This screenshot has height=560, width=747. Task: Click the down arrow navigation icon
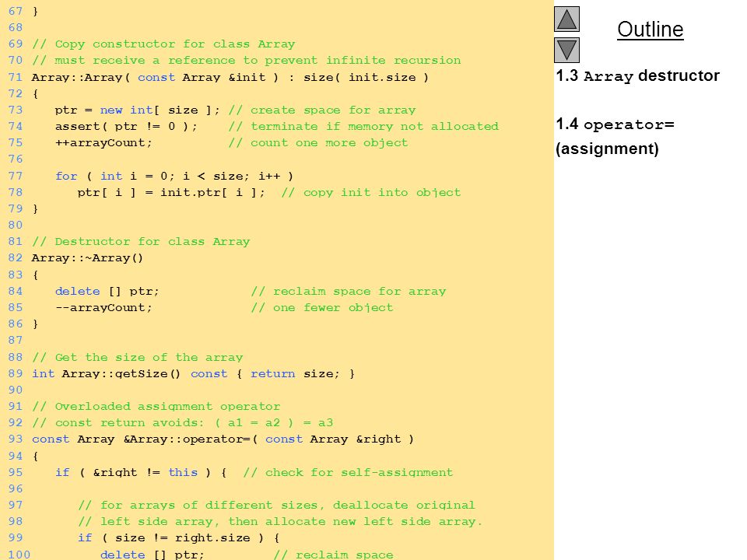click(x=566, y=50)
